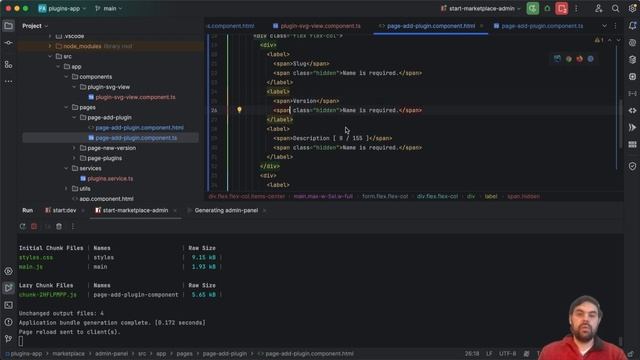640x360 pixels.
Task: Expand the page-plugins folder
Action: 74,158
